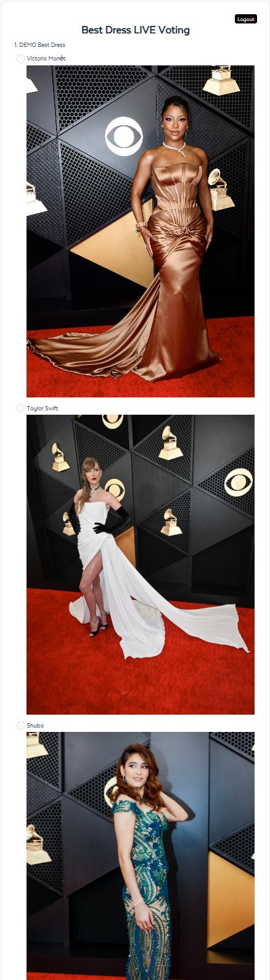Viewport: 270px width, 980px height.
Task: Click the Logout button
Action: 245,19
